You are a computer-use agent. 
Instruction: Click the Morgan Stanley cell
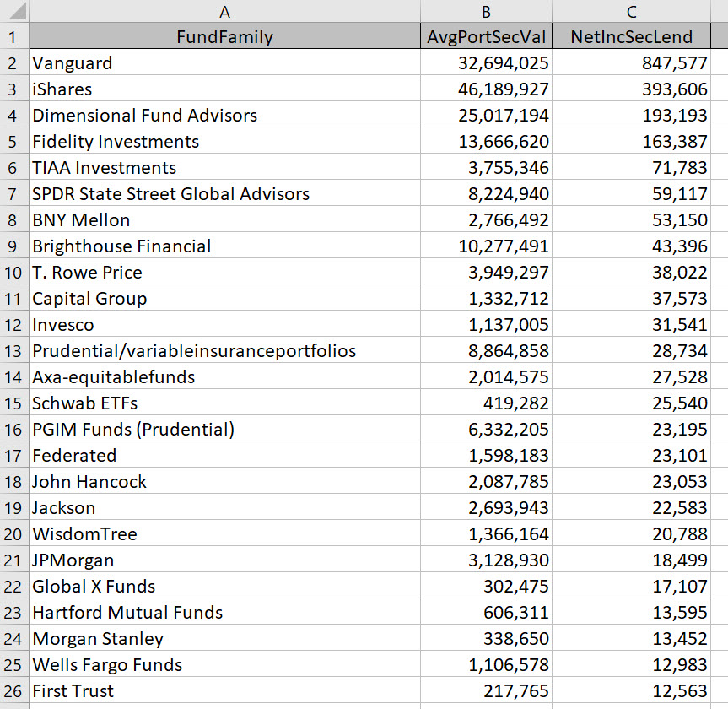point(224,638)
